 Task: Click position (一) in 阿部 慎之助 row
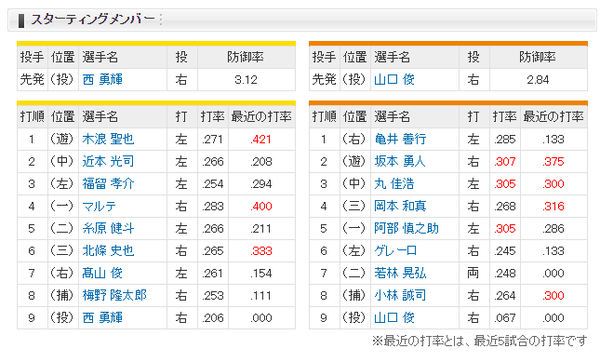[354, 228]
